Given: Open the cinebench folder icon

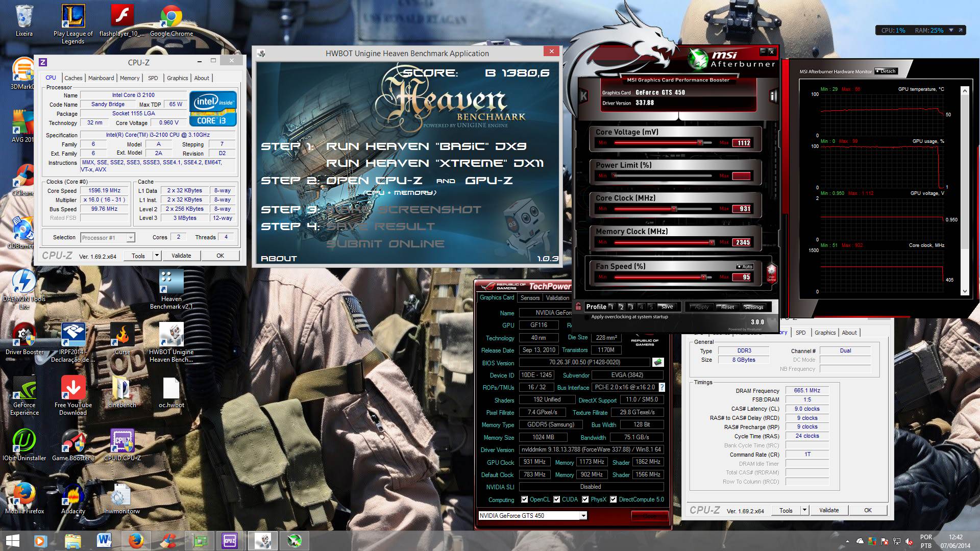Looking at the screenshot, I should [x=122, y=392].
